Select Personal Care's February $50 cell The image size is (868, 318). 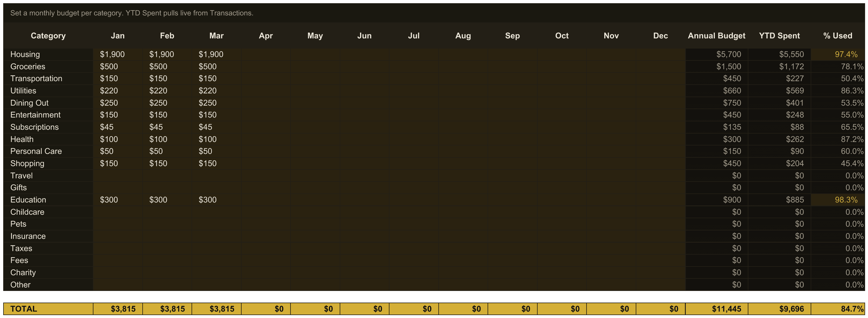point(167,151)
